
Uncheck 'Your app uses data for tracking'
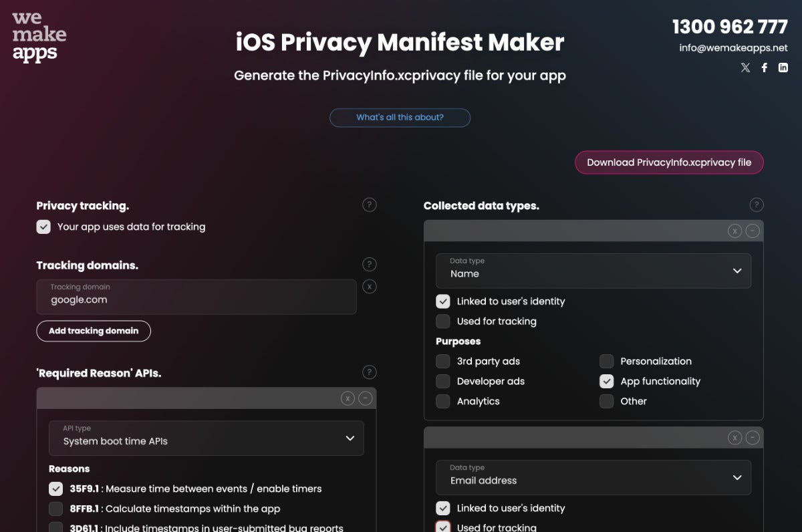(43, 227)
